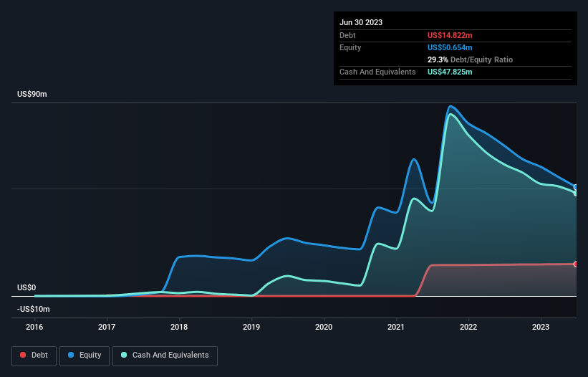The image size is (588, 377).
Task: Click the blue Equity endpoint marker
Action: 576,187
